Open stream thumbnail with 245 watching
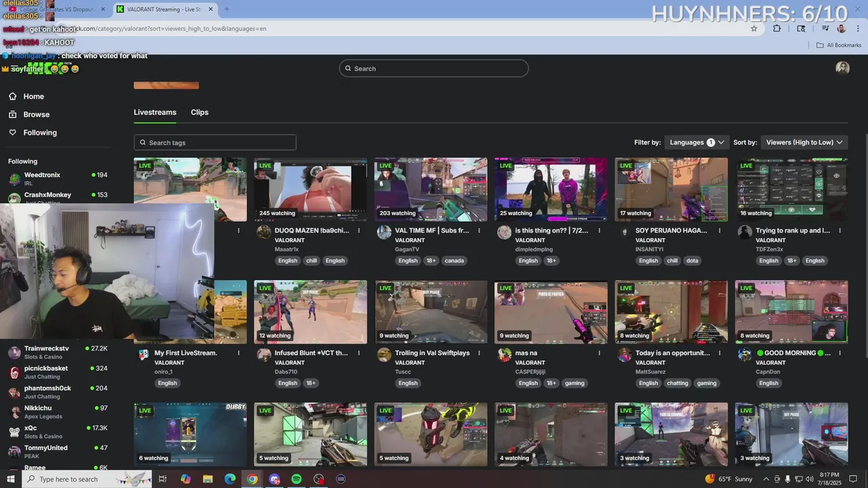Screen dimensions: 868x488 [x=311, y=189]
